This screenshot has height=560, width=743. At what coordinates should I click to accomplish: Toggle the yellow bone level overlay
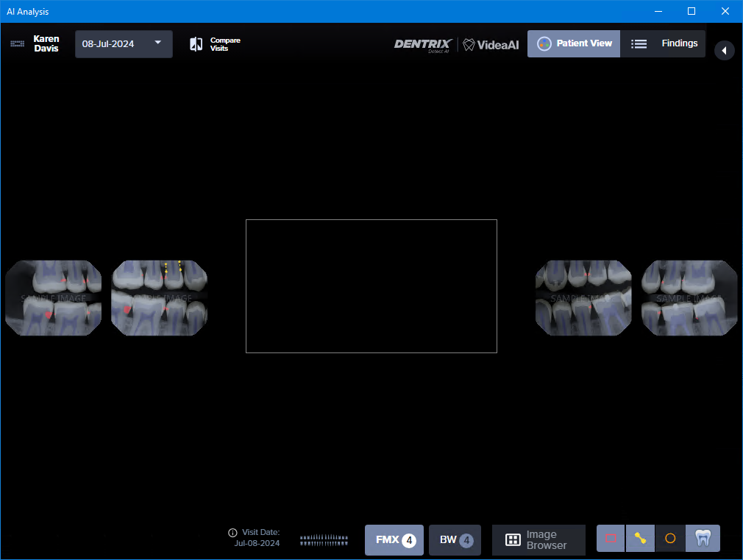coord(640,539)
